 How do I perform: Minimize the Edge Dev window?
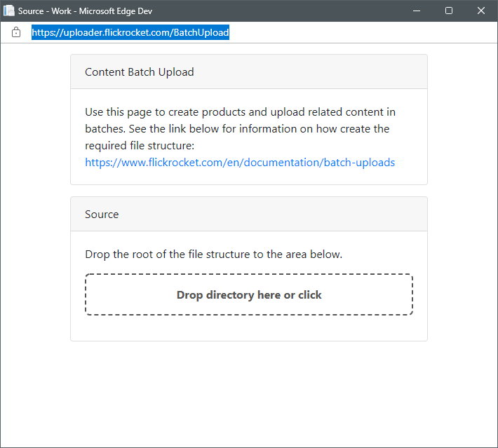point(417,11)
